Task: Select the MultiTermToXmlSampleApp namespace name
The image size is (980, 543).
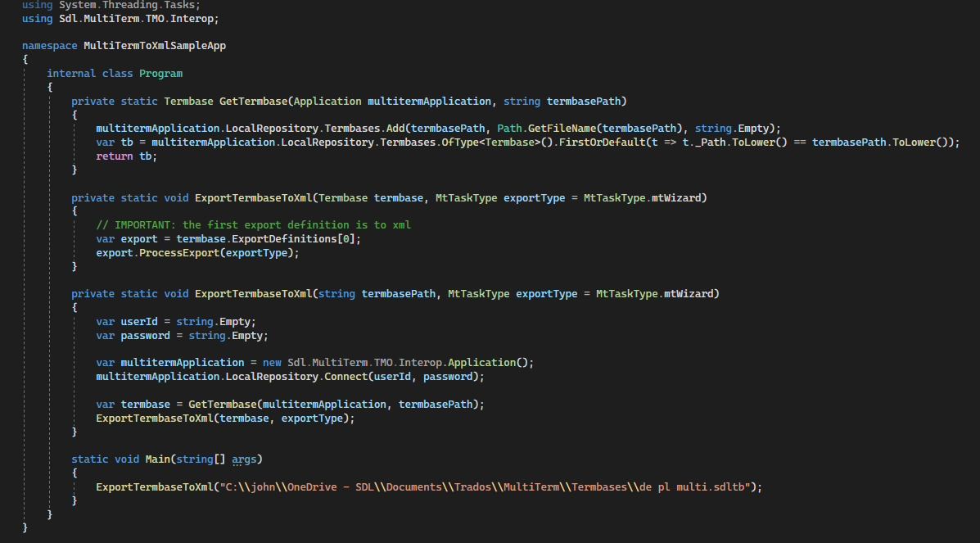Action: 155,46
